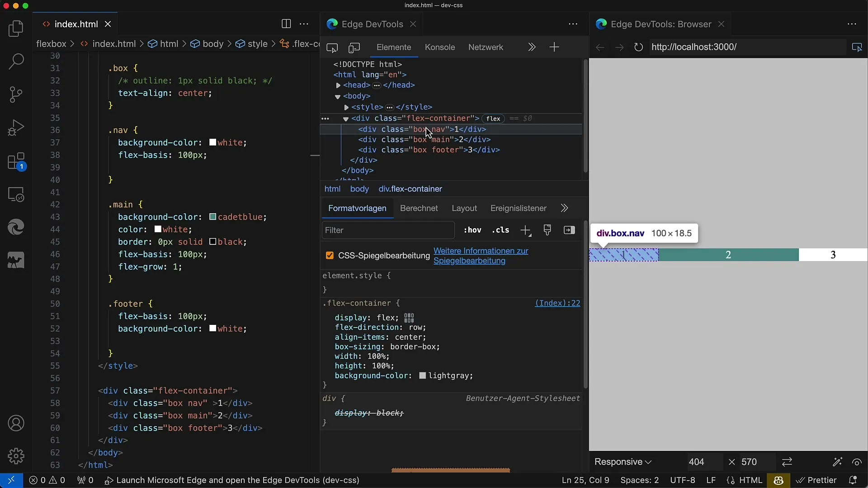Open the Ereignislistener tab
The image size is (868, 488).
click(519, 208)
